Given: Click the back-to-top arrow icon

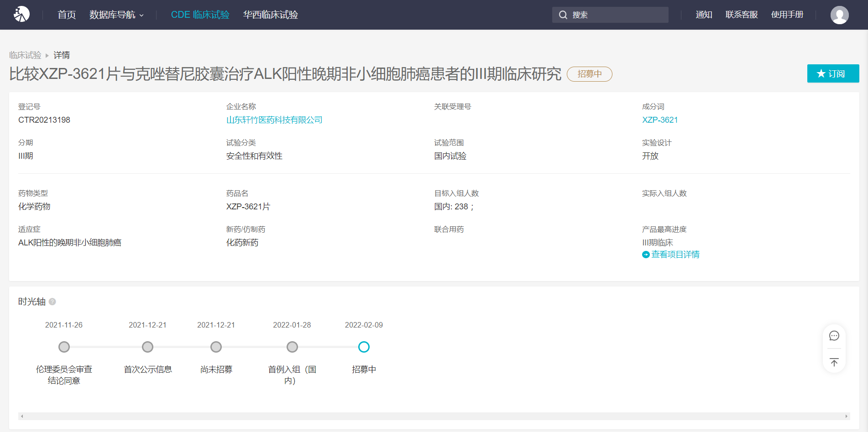Looking at the screenshot, I should coord(834,363).
